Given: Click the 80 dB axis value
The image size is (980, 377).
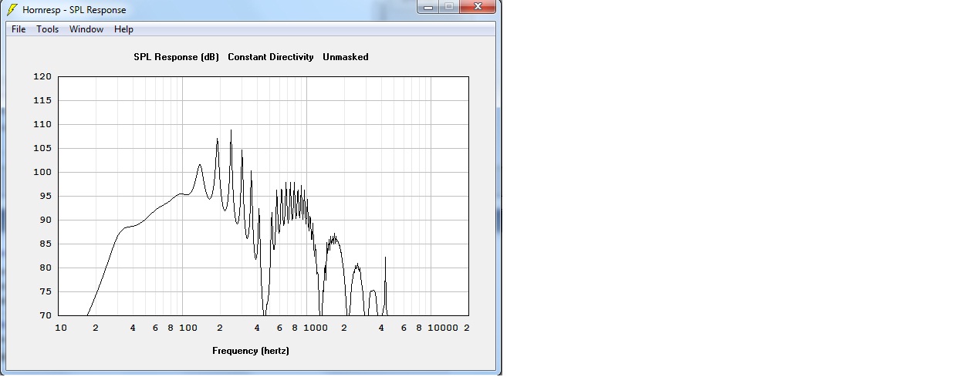Looking at the screenshot, I should point(45,268).
